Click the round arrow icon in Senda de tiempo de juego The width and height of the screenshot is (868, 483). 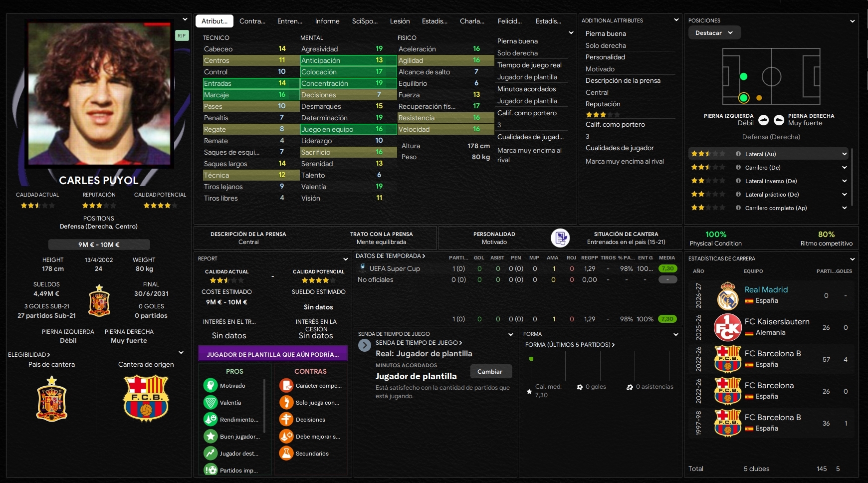pyautogui.click(x=365, y=345)
